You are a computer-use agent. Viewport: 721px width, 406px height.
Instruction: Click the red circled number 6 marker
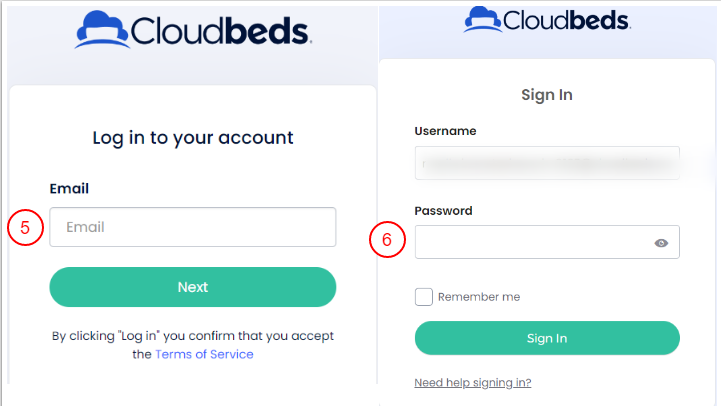(387, 240)
